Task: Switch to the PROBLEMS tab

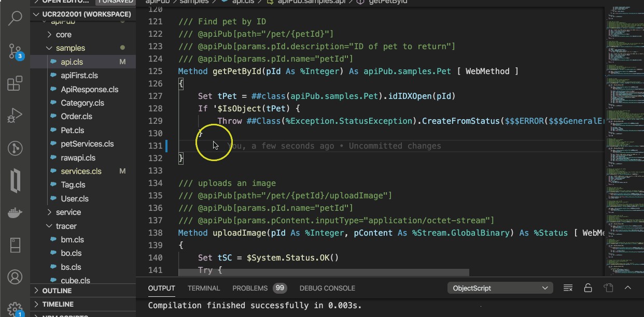Action: pyautogui.click(x=250, y=288)
